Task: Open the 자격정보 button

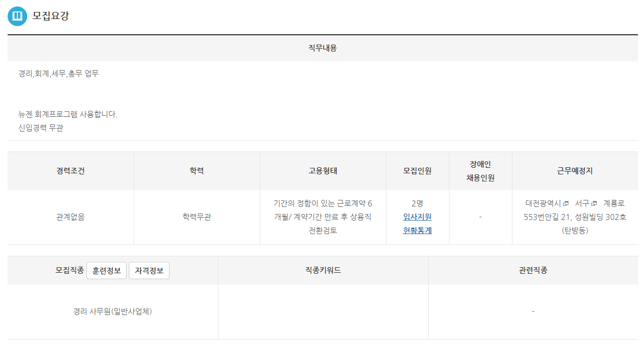Action: [x=149, y=270]
